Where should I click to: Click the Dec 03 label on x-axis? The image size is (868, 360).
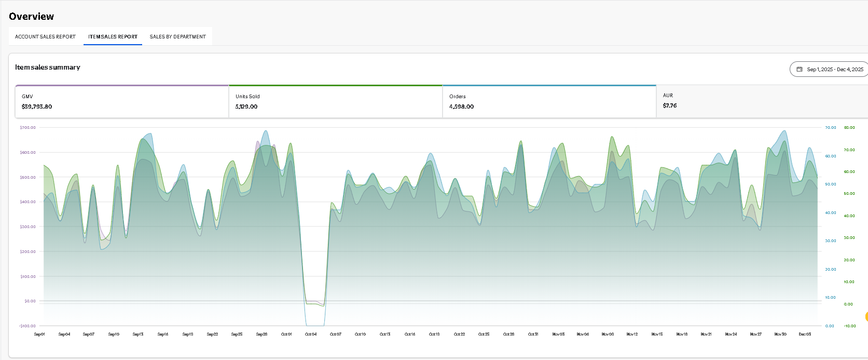pos(805,335)
